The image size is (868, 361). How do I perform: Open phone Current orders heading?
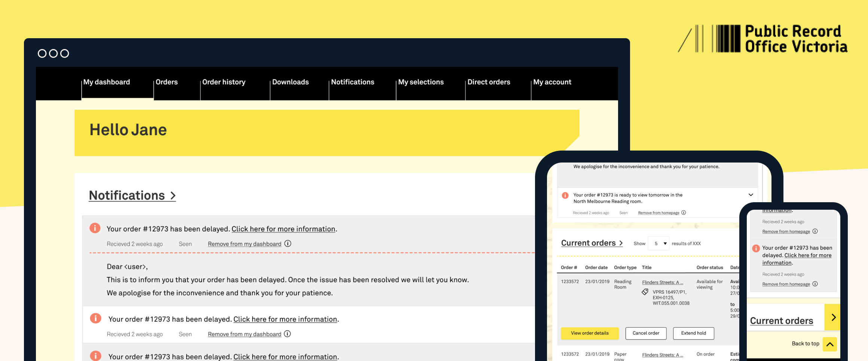pos(782,321)
